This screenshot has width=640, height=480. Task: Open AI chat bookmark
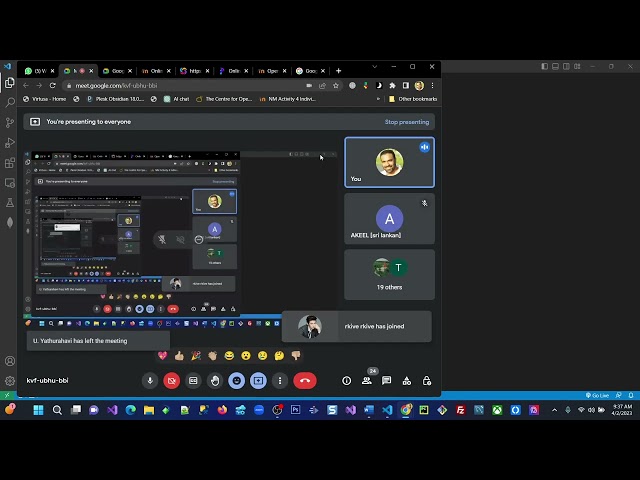click(x=177, y=99)
